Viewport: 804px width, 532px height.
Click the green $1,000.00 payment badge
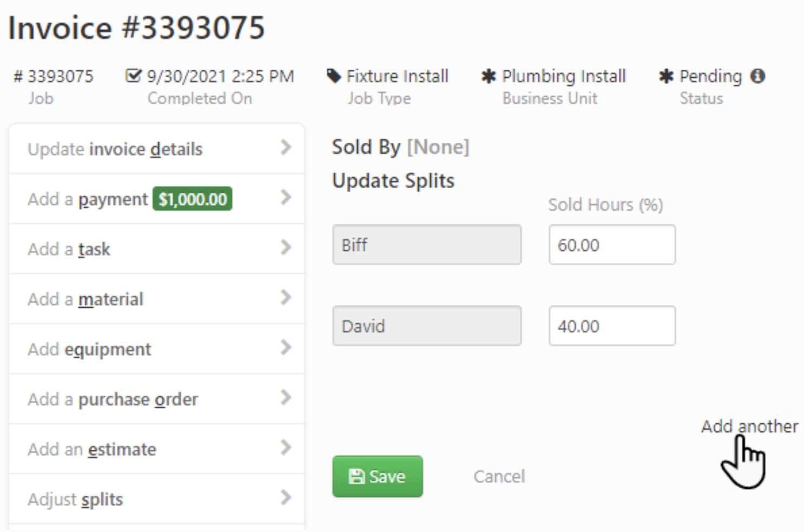[x=192, y=199]
